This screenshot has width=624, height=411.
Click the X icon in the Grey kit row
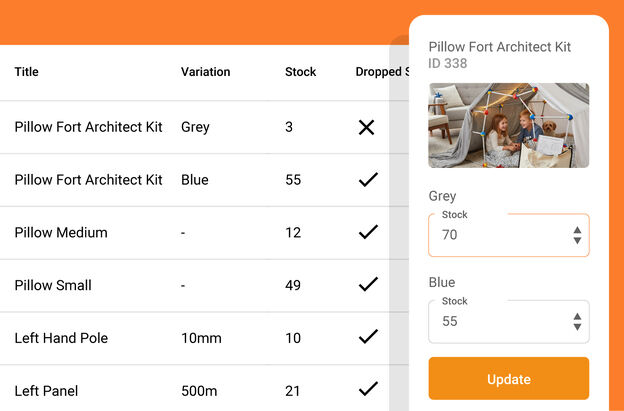coord(367,127)
